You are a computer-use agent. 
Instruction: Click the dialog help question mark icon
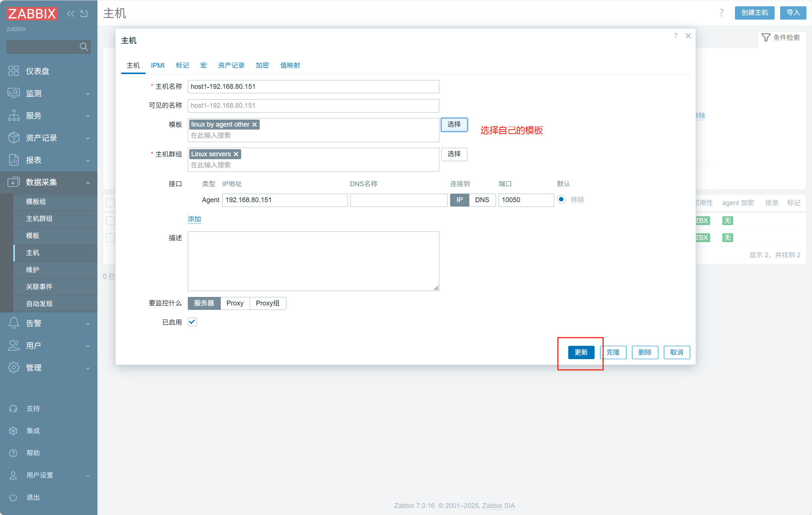pos(676,36)
